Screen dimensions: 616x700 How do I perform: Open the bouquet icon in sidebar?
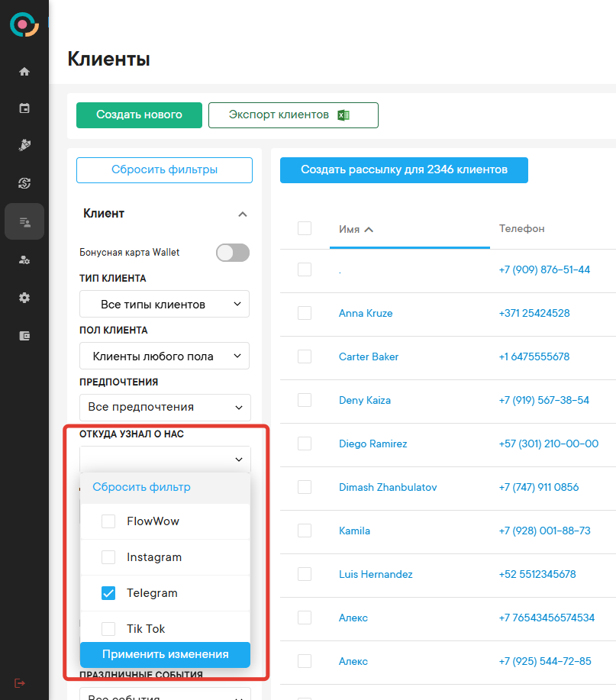[x=24, y=145]
